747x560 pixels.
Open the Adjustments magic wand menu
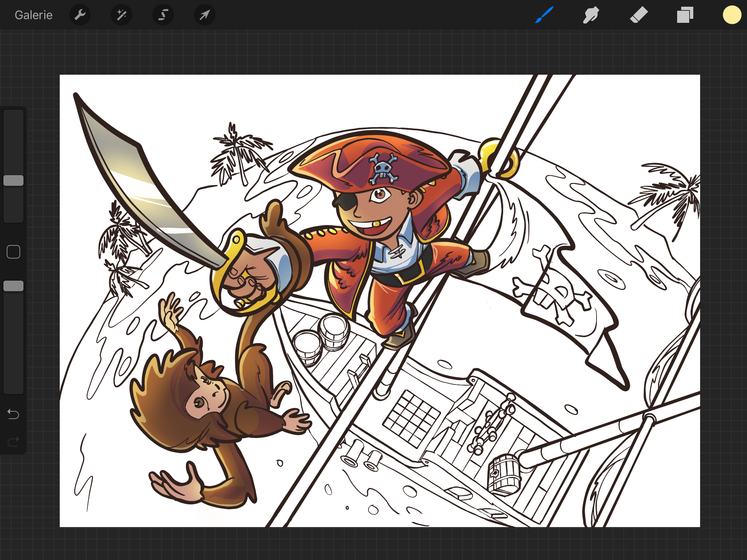click(x=122, y=15)
